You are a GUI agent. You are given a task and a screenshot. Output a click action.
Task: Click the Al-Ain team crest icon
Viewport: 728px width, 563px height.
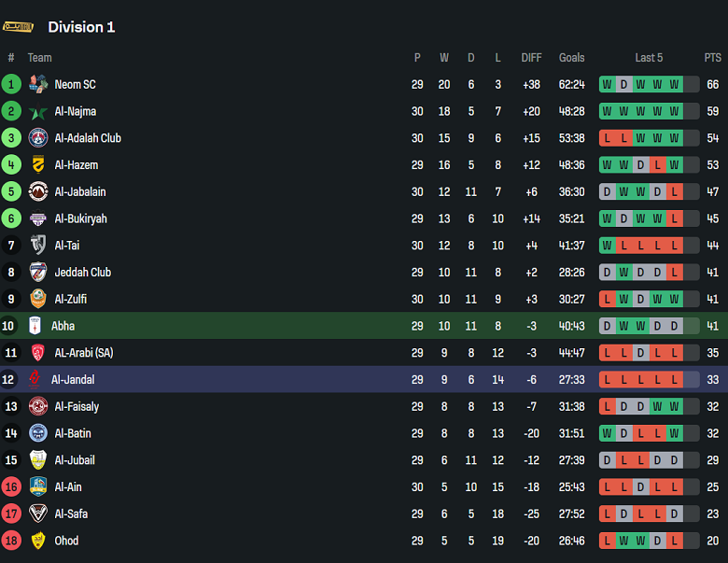(38, 486)
